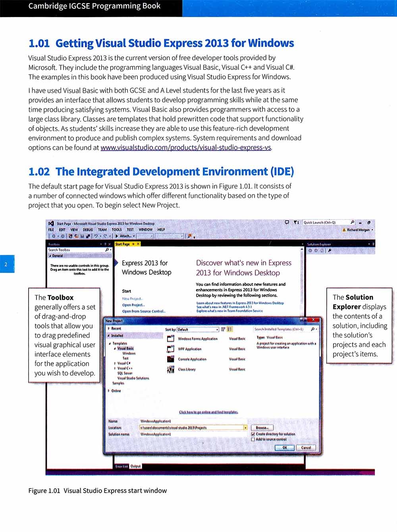
Task: Choose the Console Application template icon
Action: (x=171, y=359)
